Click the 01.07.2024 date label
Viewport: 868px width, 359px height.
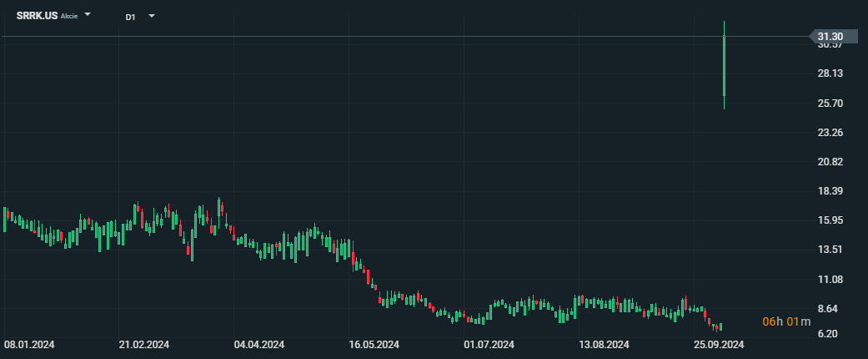tap(489, 345)
